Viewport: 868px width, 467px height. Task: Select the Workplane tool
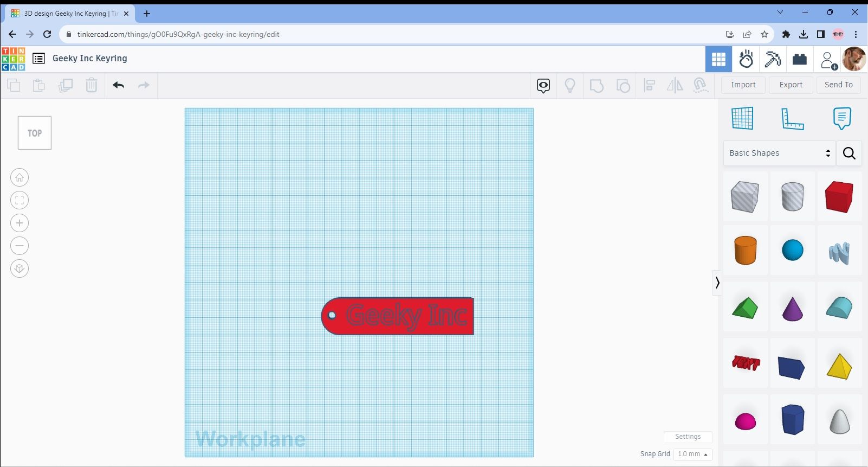(742, 118)
